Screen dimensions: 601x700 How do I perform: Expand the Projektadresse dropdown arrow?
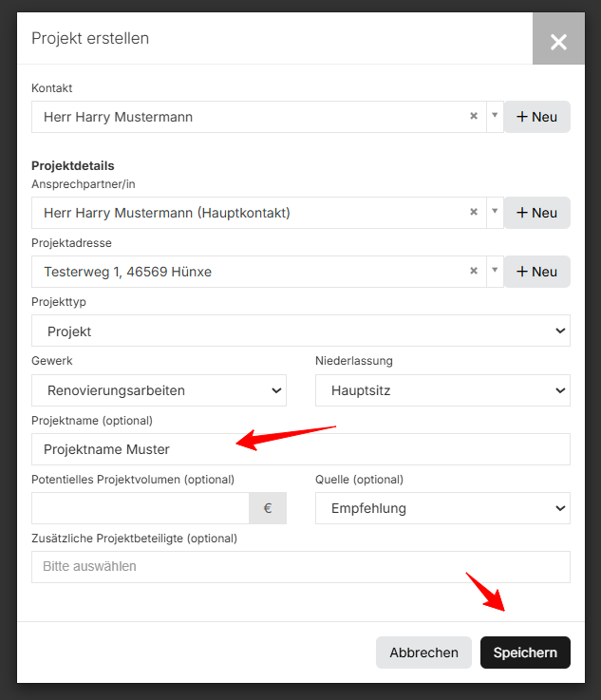(x=495, y=271)
